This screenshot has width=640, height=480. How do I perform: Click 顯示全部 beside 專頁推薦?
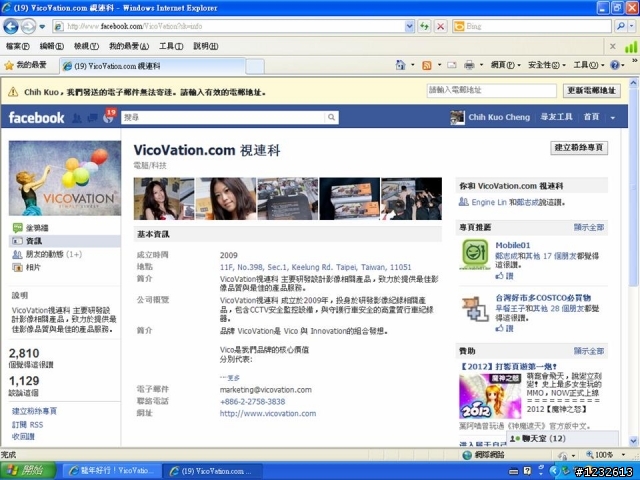(589, 227)
